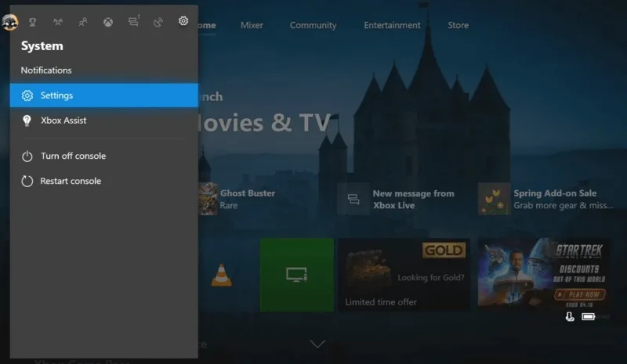Switch to the Store tab

pyautogui.click(x=458, y=25)
